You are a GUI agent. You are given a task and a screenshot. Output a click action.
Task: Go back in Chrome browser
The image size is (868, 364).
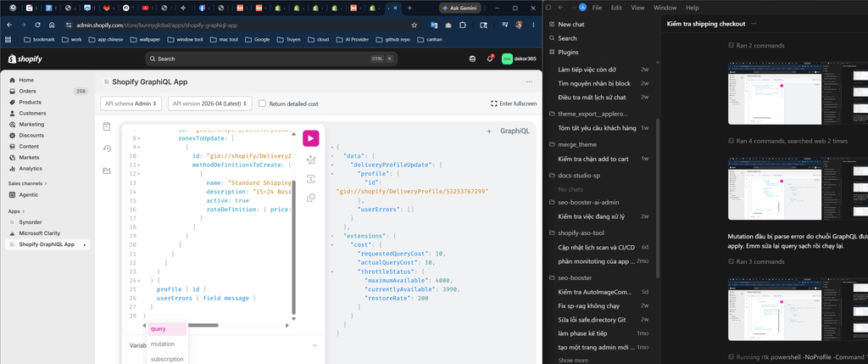[9, 25]
